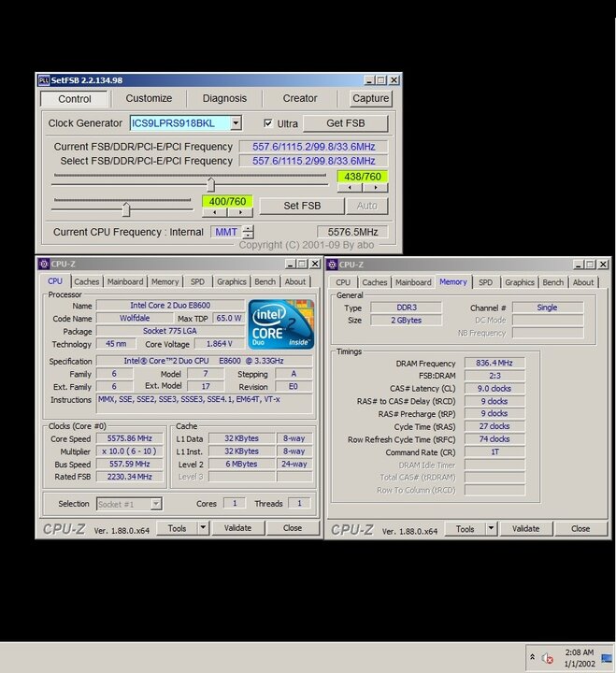
Task: Open Tools dropdown arrow in Memory CPU-Z window
Action: coord(492,528)
